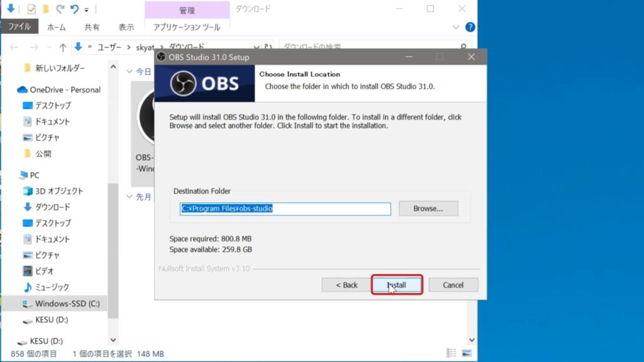
Task: Open the blue help question mark icon
Action: pyautogui.click(x=470, y=27)
